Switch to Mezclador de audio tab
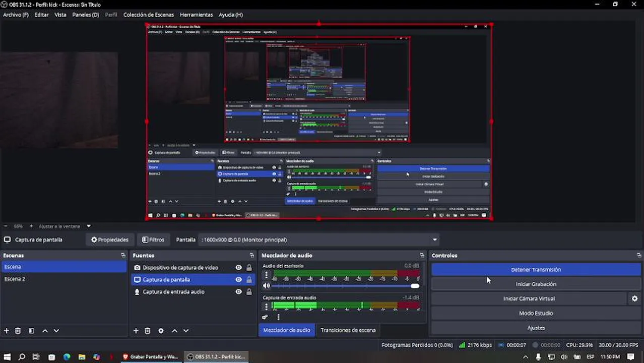The width and height of the screenshot is (644, 363). click(x=286, y=330)
